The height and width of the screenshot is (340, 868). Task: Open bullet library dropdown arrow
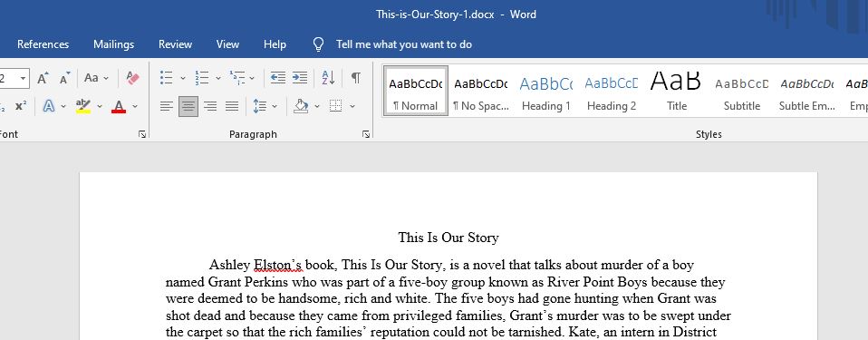coord(183,79)
